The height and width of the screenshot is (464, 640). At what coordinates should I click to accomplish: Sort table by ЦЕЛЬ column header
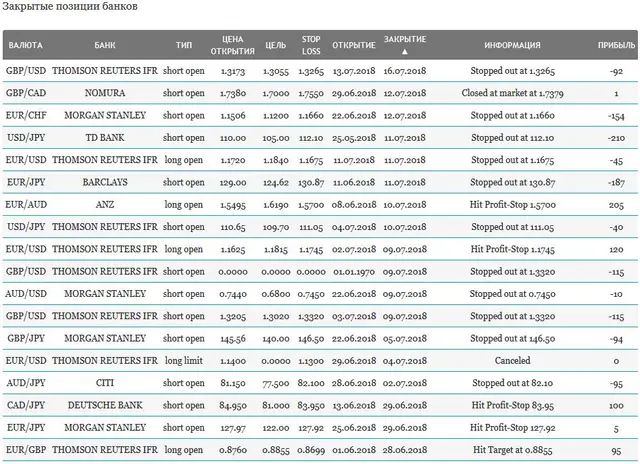tap(276, 45)
